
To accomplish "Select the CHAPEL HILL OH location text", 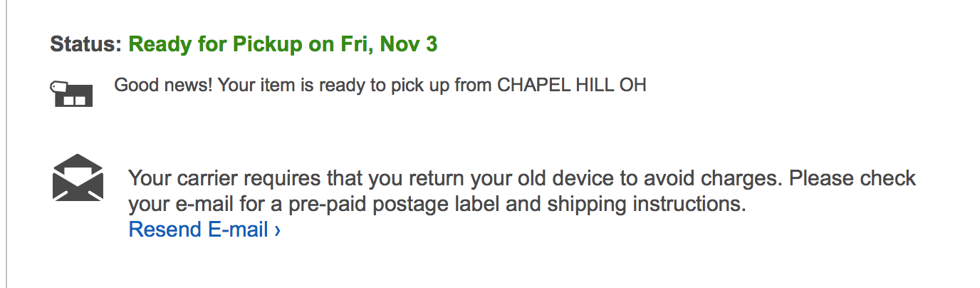I will [571, 86].
